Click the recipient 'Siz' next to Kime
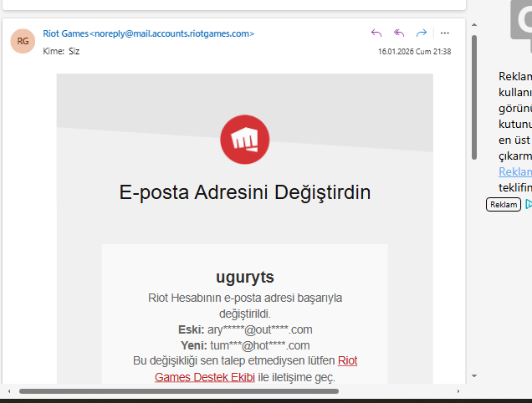 tap(74, 51)
